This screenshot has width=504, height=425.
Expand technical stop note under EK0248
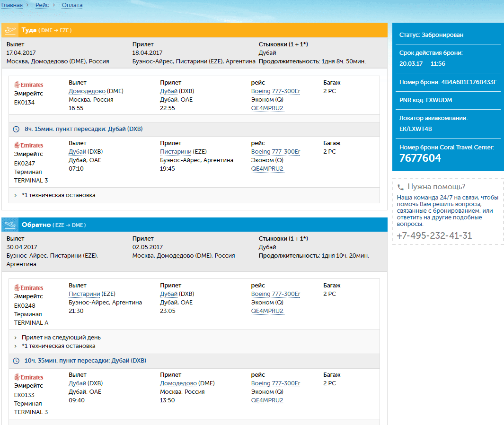pyautogui.click(x=54, y=346)
